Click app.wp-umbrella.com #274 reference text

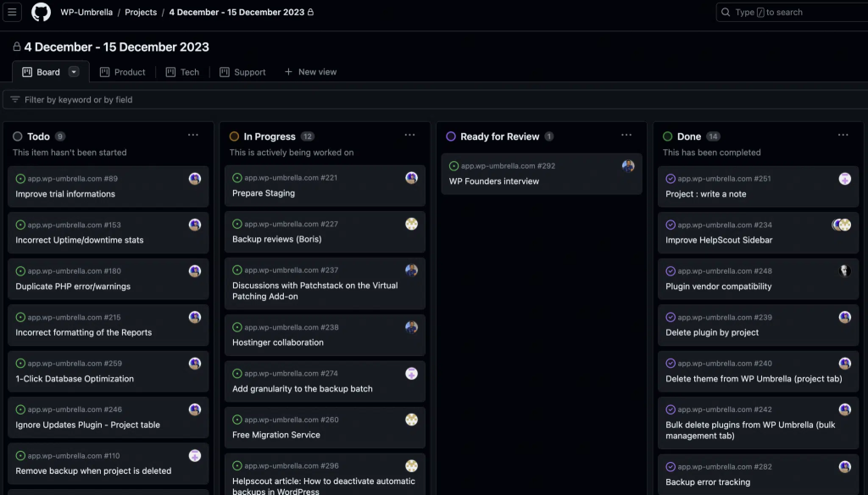292,373
